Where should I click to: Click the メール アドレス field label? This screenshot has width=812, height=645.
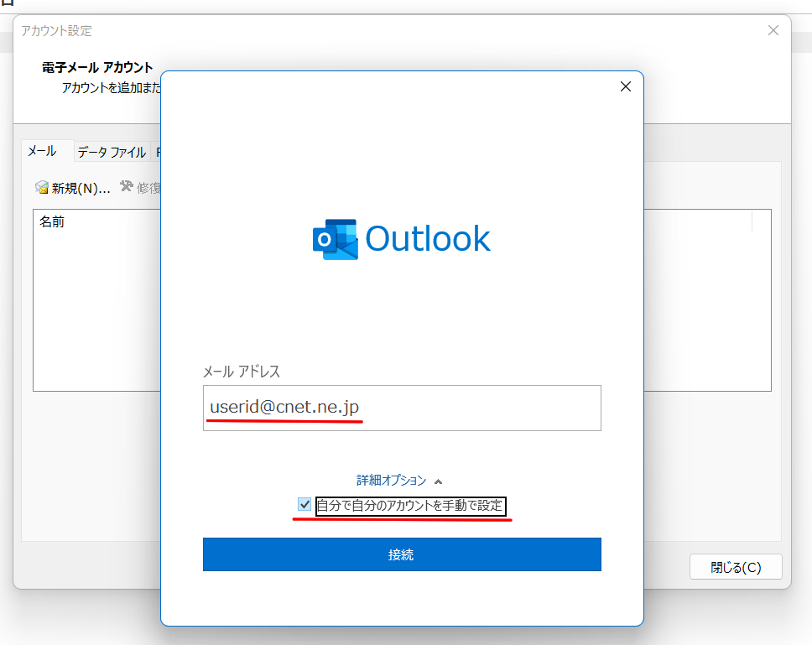click(x=242, y=372)
